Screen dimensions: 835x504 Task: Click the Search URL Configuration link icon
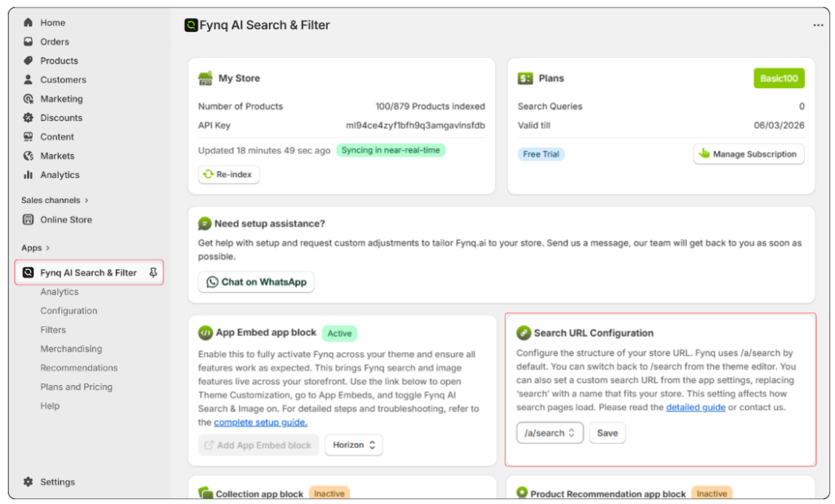[x=524, y=333]
